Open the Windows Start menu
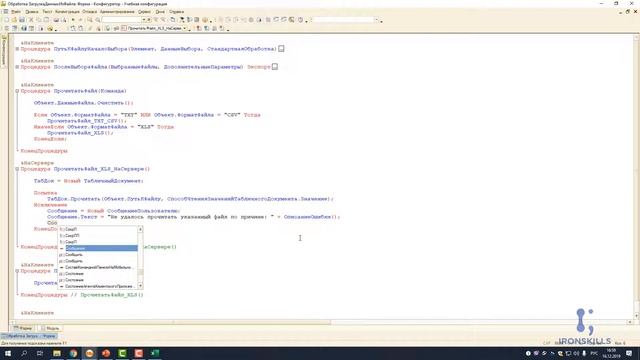Viewport: 640px width, 360px height. [x=7, y=353]
